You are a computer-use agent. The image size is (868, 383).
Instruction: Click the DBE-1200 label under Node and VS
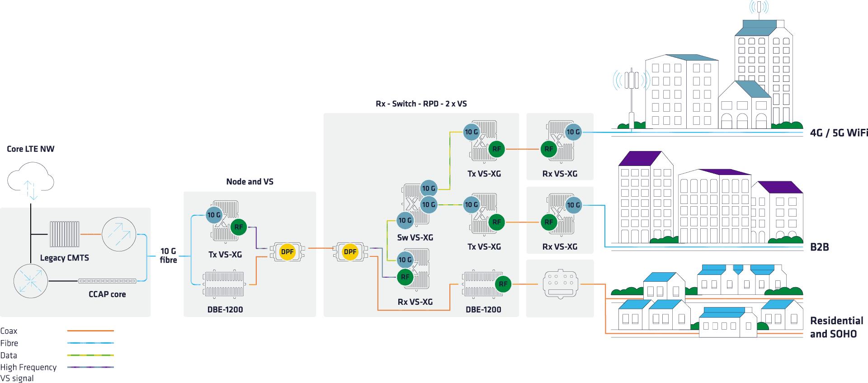(x=225, y=310)
